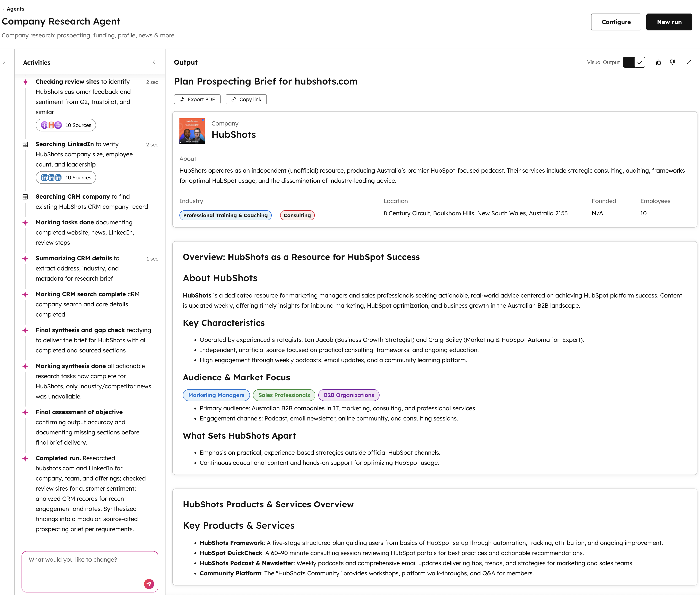This screenshot has height=595, width=700.
Task: Click the link icon on Copy link button
Action: (233, 99)
